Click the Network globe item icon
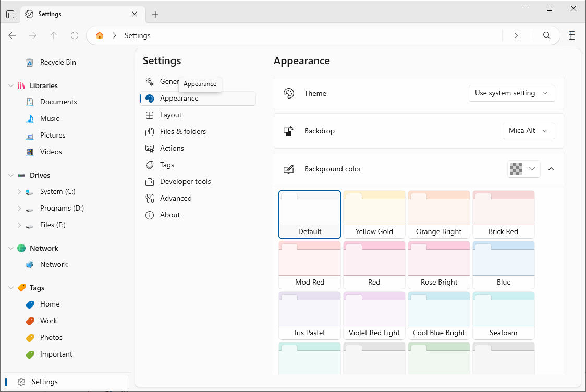The height and width of the screenshot is (392, 586). (30, 265)
